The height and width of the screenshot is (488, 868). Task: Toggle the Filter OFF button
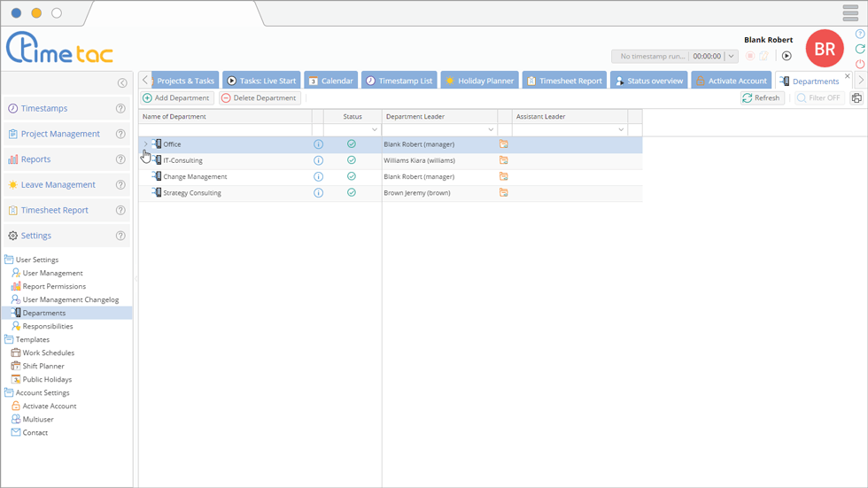tap(818, 98)
